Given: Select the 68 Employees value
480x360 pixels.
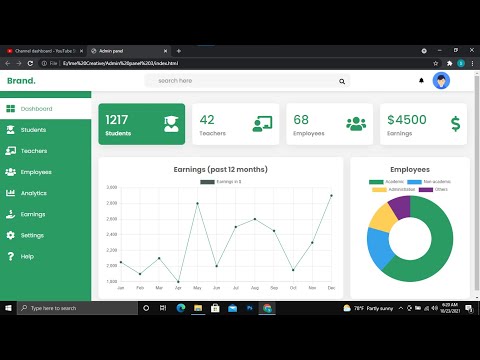Looking at the screenshot, I should point(301,120).
